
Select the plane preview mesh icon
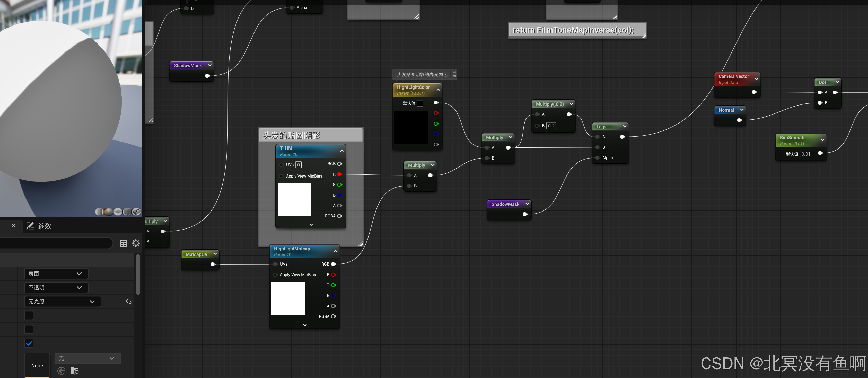[118, 212]
